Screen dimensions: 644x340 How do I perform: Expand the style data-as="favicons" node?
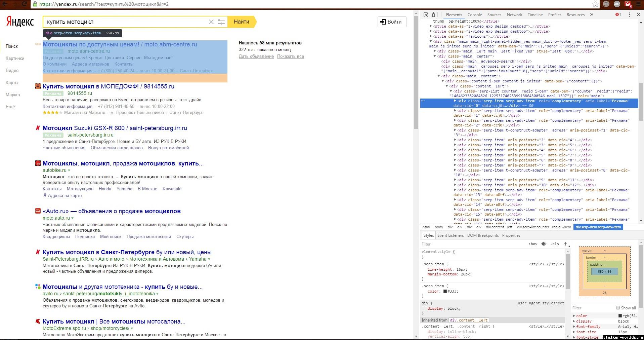431,36
